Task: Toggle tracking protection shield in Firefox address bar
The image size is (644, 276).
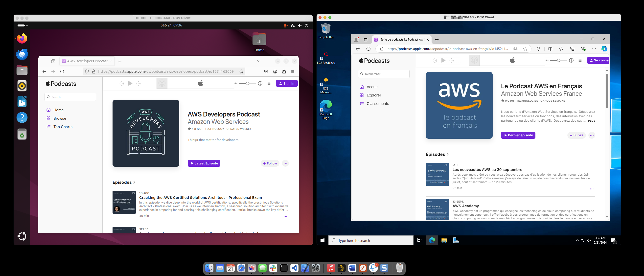Action: click(87, 71)
